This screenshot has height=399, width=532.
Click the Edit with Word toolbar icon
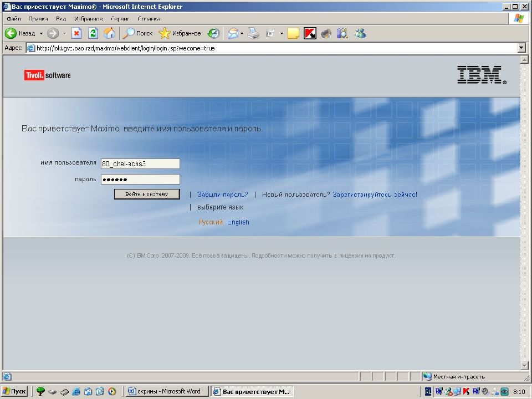(270, 33)
